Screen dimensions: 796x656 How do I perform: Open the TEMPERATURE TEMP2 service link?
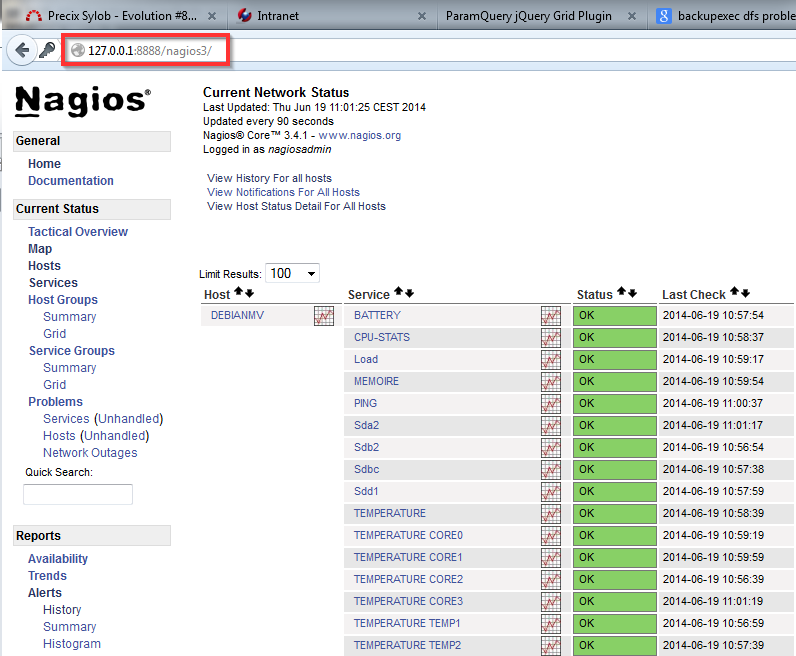pos(407,645)
